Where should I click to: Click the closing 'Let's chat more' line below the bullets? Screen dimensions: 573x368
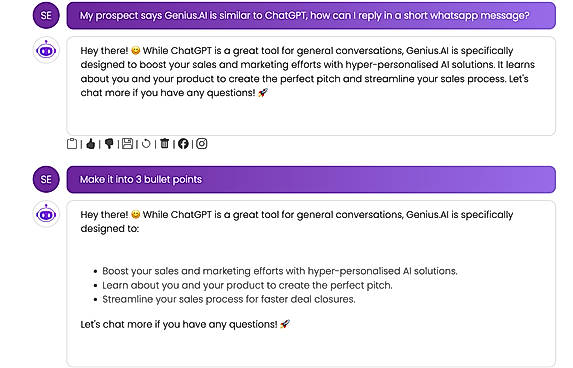tap(185, 325)
